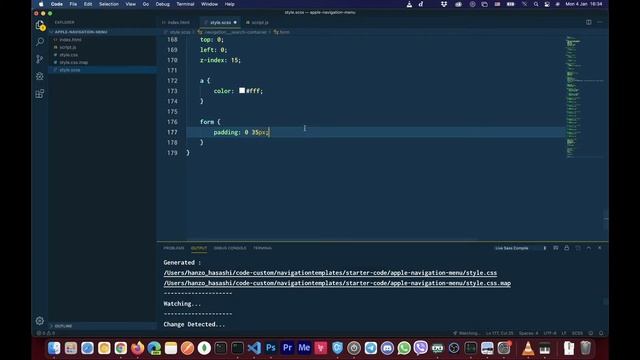
Task: Open the generated style.css path link
Action: point(330,273)
